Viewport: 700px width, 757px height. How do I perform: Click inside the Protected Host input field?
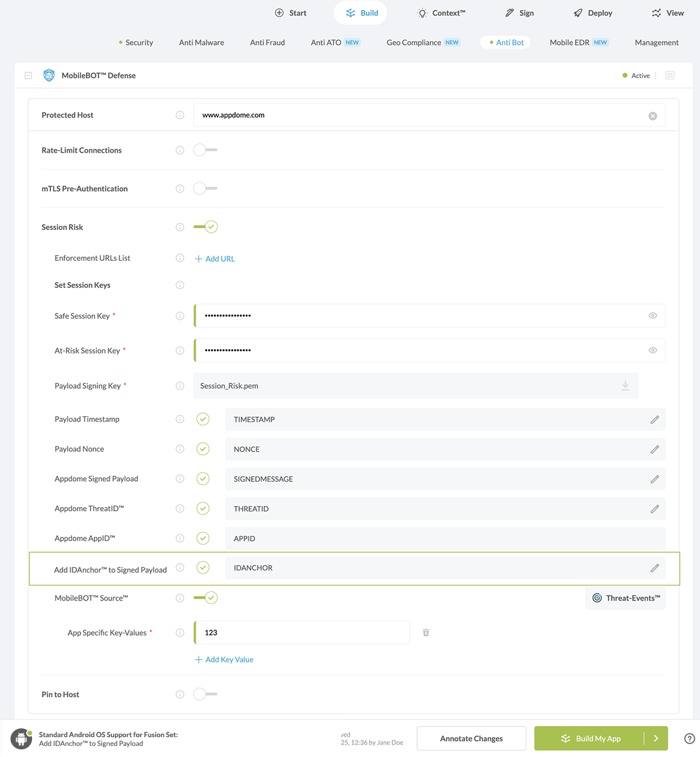pos(408,115)
